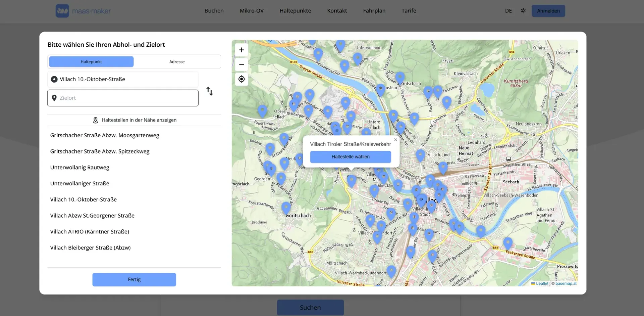Center map on my location
644x316 pixels.
(241, 79)
